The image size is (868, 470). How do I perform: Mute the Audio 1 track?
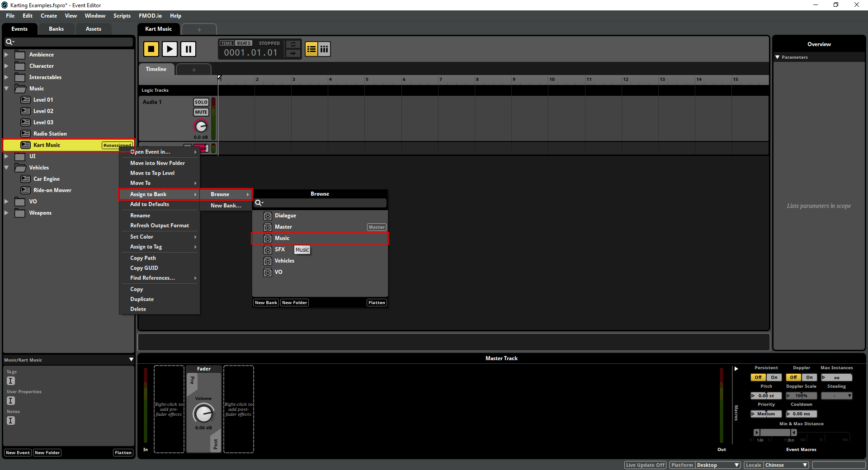coord(201,112)
